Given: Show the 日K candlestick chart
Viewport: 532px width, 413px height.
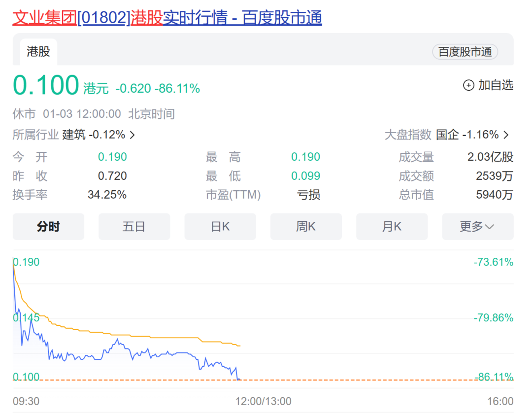Looking at the screenshot, I should 220,226.
